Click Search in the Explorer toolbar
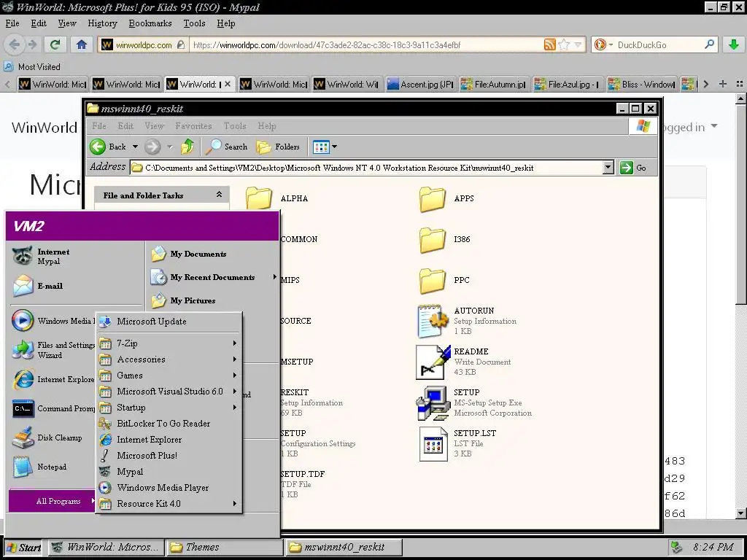 point(227,147)
